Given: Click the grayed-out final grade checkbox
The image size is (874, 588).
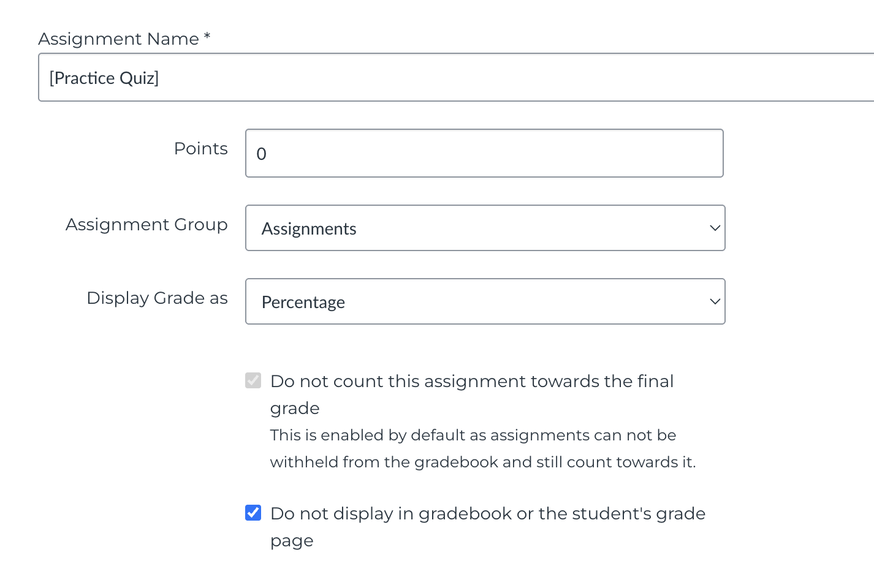Looking at the screenshot, I should tap(253, 380).
